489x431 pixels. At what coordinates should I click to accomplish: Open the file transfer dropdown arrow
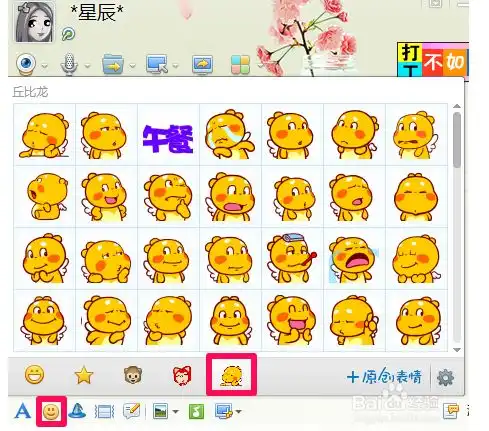point(132,66)
